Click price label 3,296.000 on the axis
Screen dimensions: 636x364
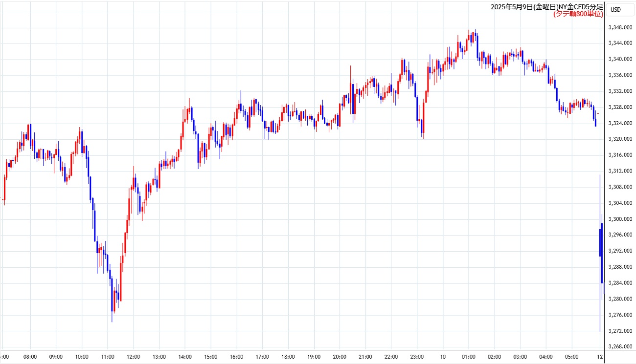point(620,235)
